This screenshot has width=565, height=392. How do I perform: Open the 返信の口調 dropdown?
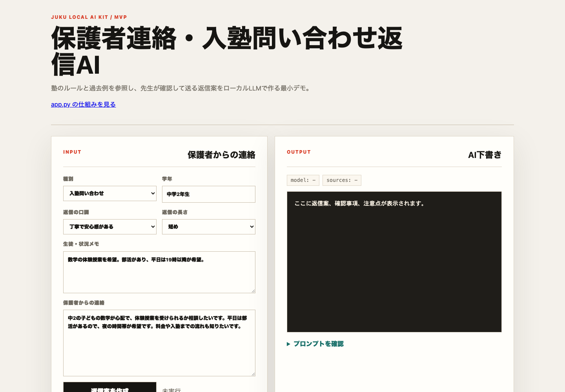pos(110,227)
